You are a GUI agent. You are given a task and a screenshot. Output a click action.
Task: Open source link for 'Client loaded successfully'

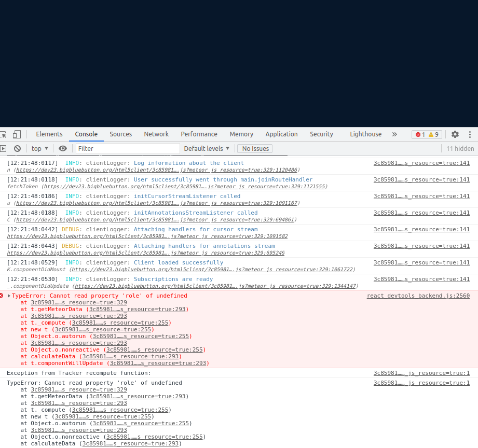point(421,262)
